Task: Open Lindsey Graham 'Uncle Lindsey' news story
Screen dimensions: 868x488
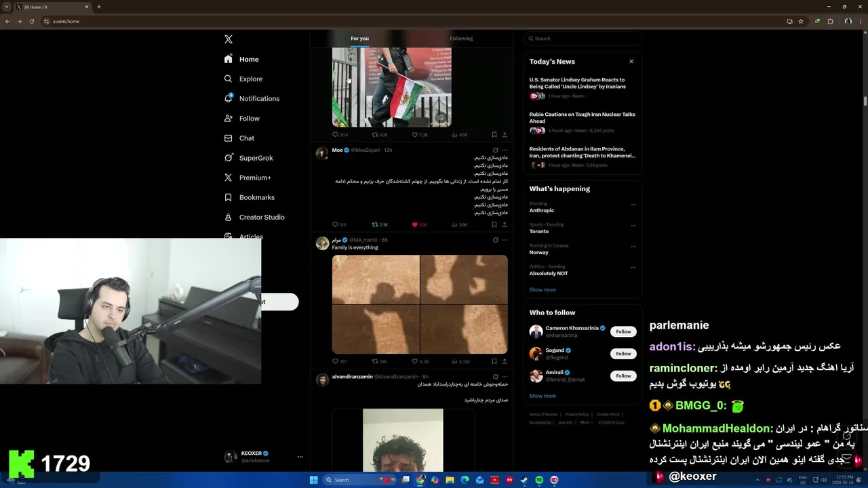Action: point(582,89)
